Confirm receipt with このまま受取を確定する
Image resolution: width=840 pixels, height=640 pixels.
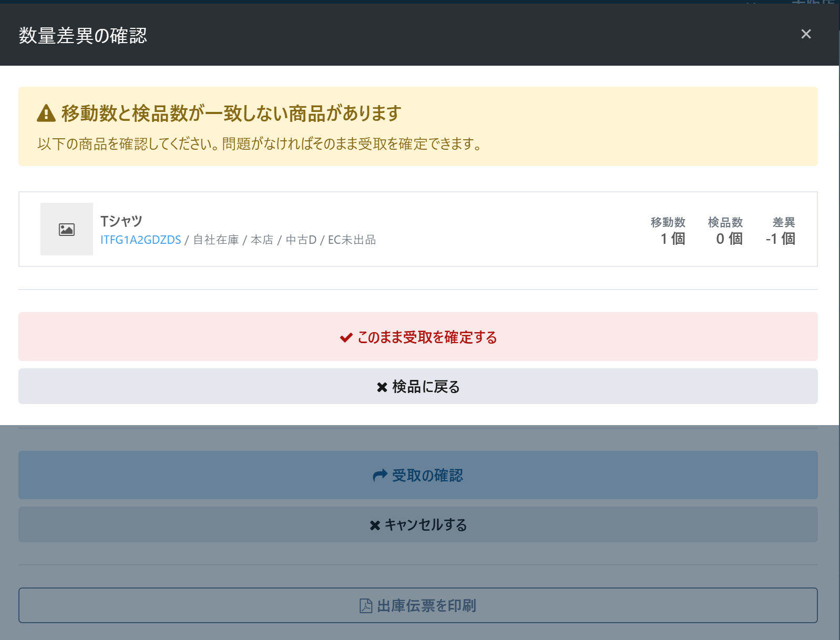(x=418, y=337)
